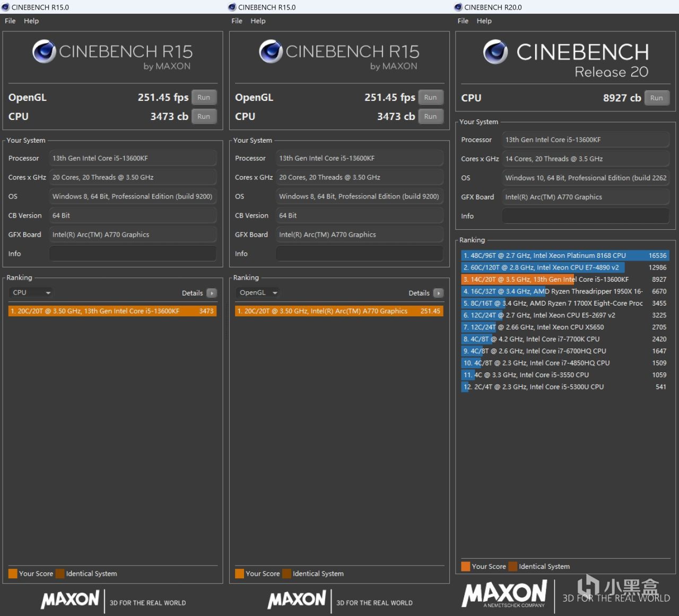The image size is (679, 616).
Task: Click the Identical System swatch in the R20 window
Action: [513, 567]
